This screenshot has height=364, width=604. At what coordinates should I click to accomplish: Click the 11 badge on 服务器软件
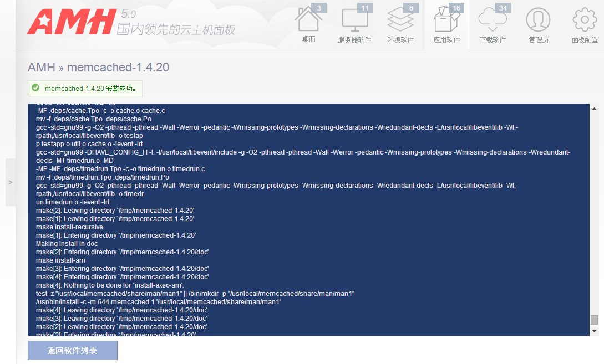coord(364,8)
